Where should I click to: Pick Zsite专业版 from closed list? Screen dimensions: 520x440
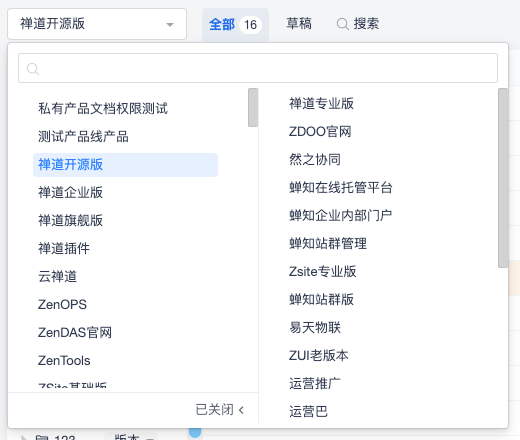(x=322, y=272)
